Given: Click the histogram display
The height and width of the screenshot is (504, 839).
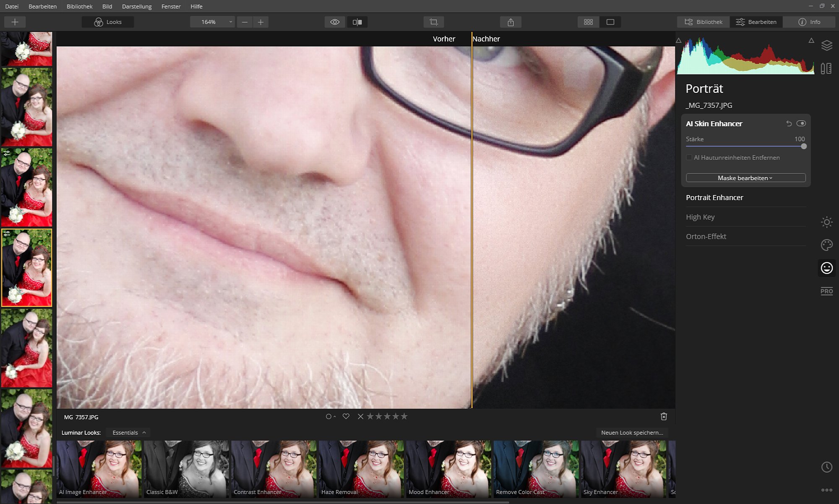Looking at the screenshot, I should coord(745,56).
